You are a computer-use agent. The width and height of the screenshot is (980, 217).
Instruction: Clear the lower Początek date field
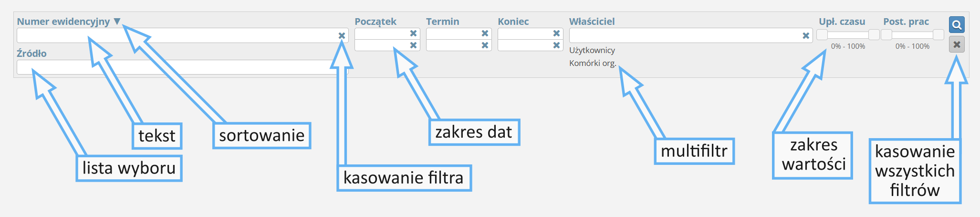(x=413, y=45)
